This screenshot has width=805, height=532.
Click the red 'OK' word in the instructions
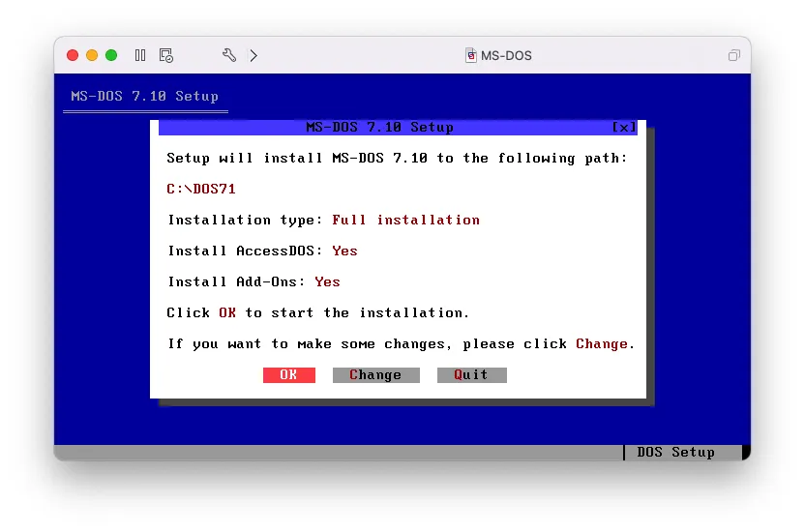coord(227,313)
